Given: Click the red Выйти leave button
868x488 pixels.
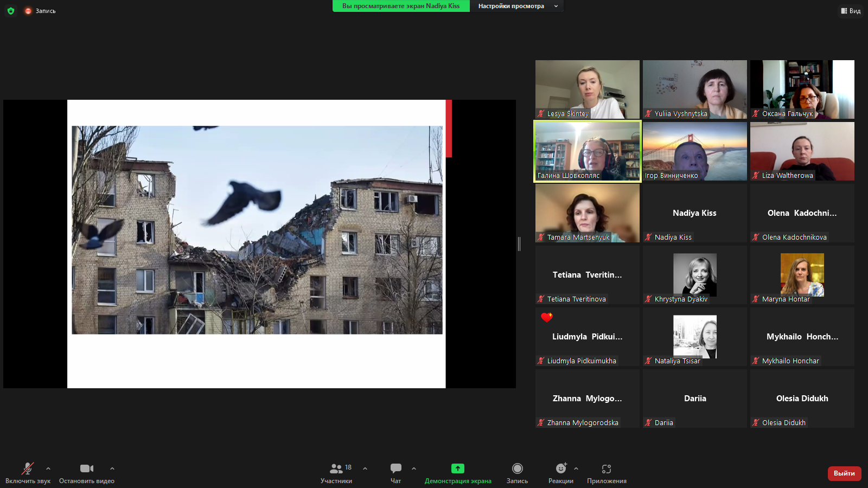Looking at the screenshot, I should 844,473.
